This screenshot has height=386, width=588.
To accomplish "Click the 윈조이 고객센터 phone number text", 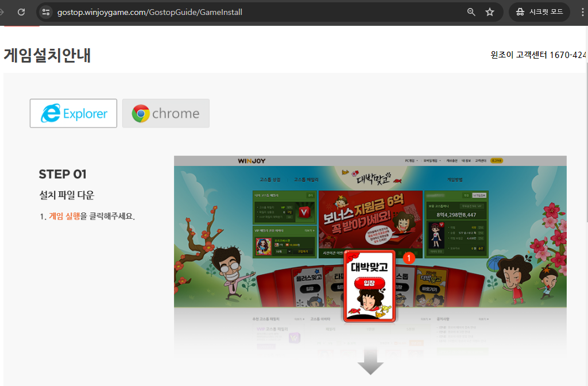I will 539,55.
